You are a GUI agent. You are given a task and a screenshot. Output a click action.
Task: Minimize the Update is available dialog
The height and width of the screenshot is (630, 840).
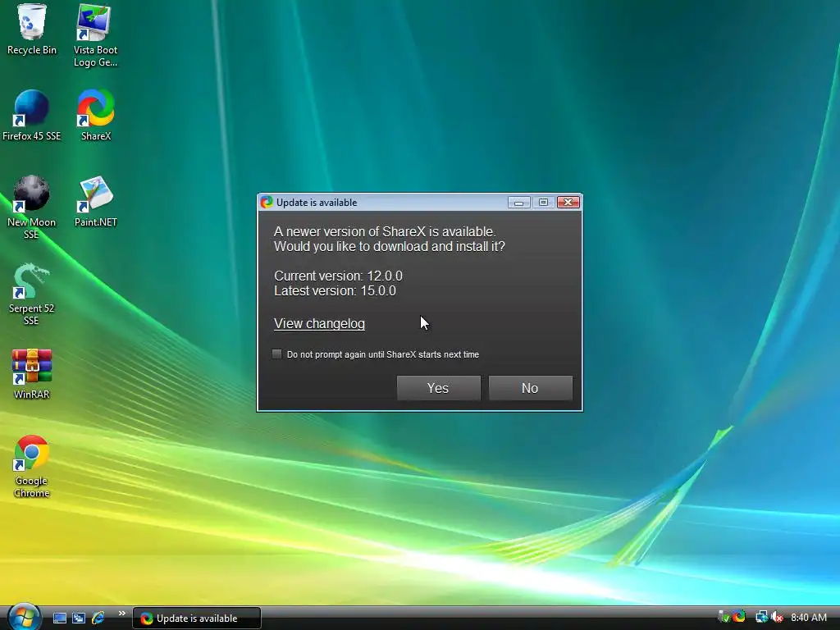(x=518, y=202)
